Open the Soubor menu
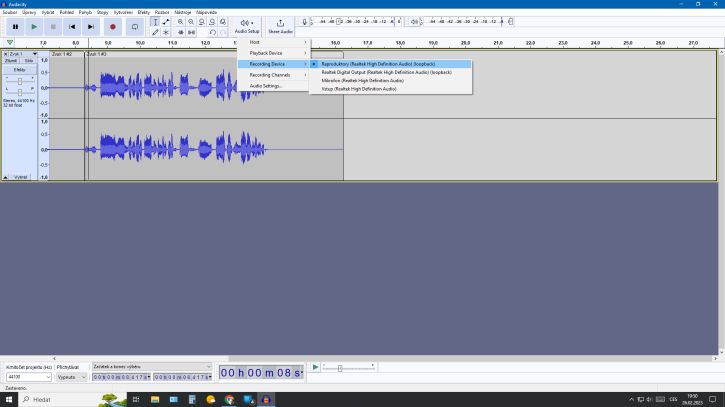Viewport: 725px width, 407px height. coord(10,12)
